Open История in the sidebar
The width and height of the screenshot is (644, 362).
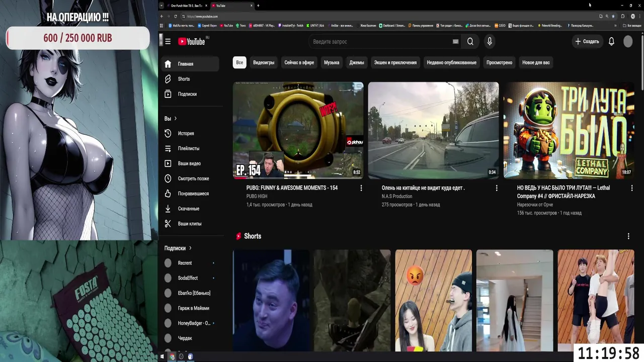pos(190,133)
